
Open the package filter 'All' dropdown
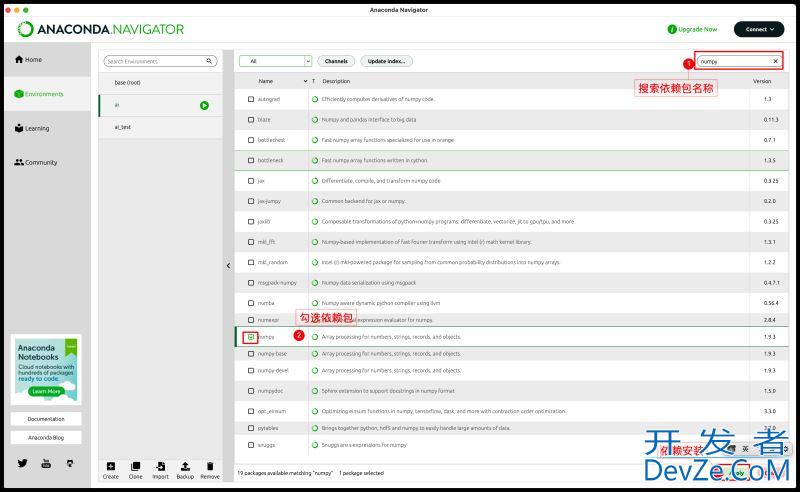[275, 61]
